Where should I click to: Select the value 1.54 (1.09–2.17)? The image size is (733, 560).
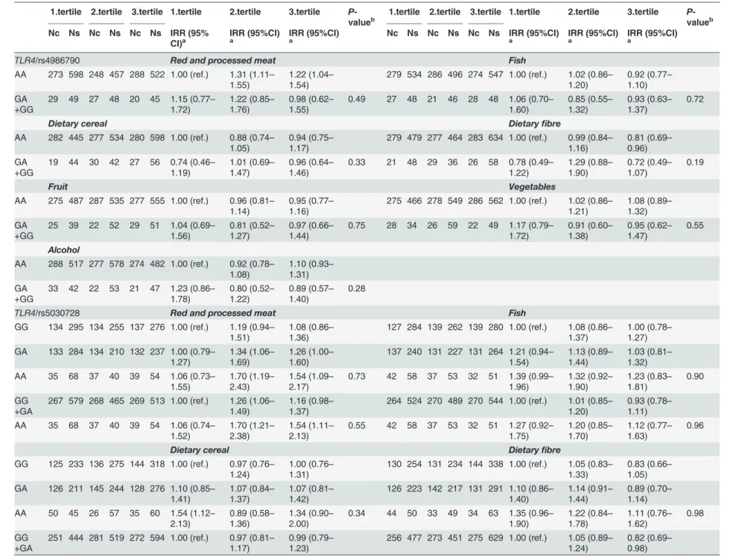point(311,381)
